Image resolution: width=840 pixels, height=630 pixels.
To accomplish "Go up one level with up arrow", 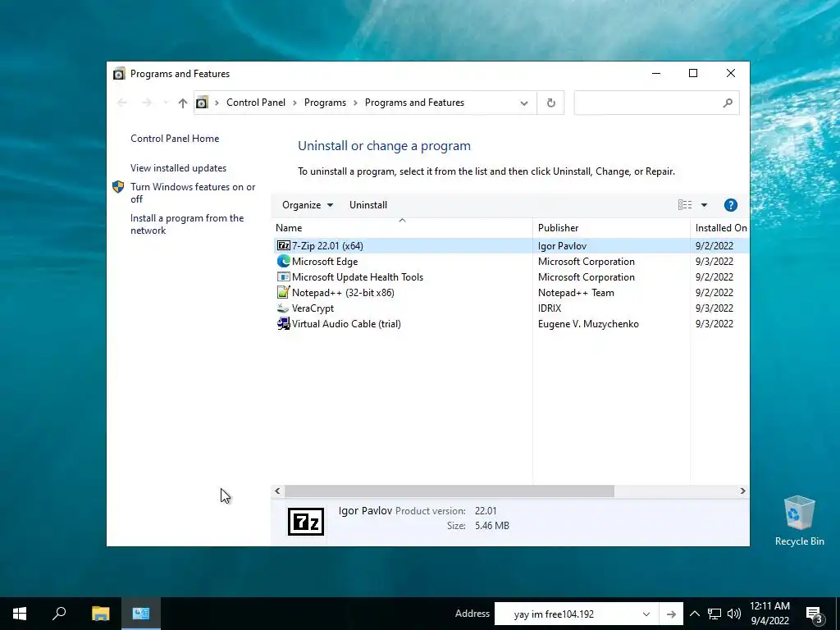I will (183, 103).
